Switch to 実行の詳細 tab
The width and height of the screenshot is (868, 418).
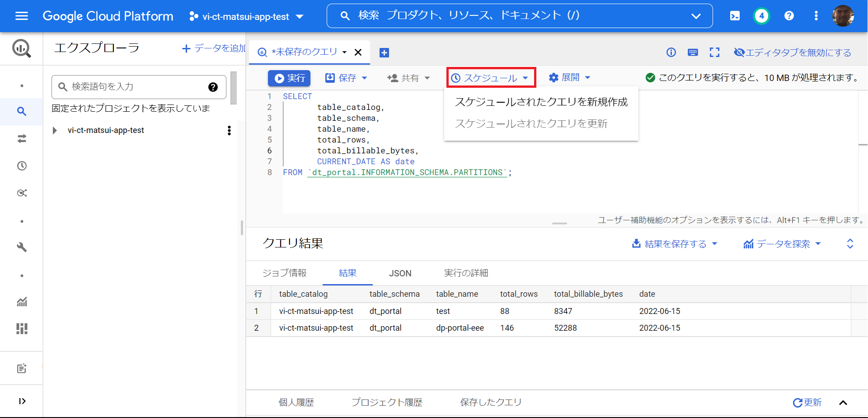(466, 273)
